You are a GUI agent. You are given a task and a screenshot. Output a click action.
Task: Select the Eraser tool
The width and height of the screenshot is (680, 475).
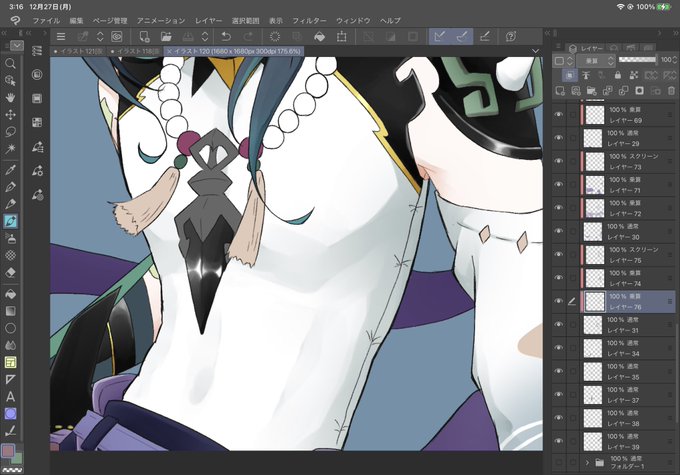point(10,272)
